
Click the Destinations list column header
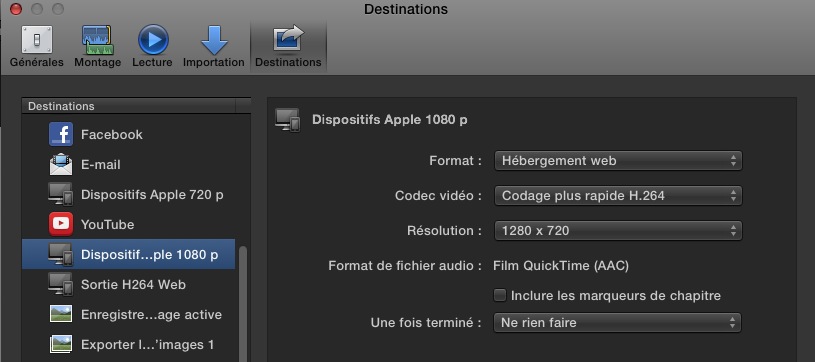tap(128, 106)
